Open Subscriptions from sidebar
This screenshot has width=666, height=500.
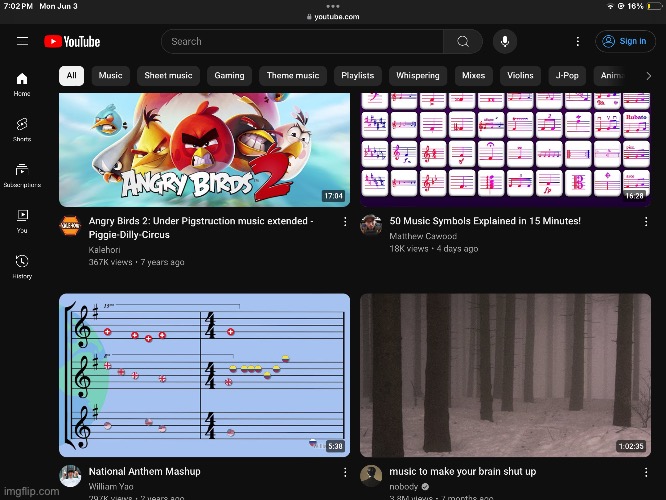(x=22, y=175)
